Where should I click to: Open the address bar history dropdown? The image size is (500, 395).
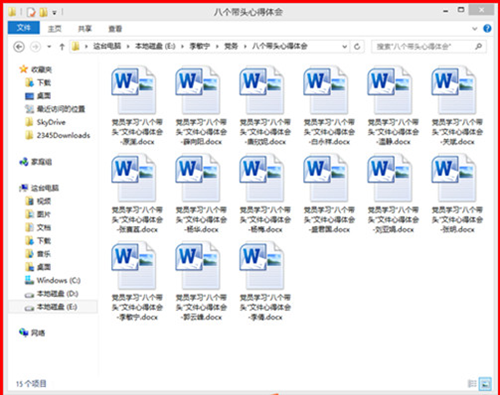pos(345,47)
